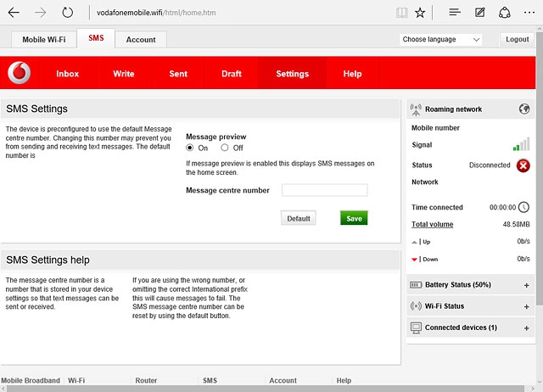543x392 pixels.
Task: Expand the Wi-Fi Status panel
Action: [527, 306]
